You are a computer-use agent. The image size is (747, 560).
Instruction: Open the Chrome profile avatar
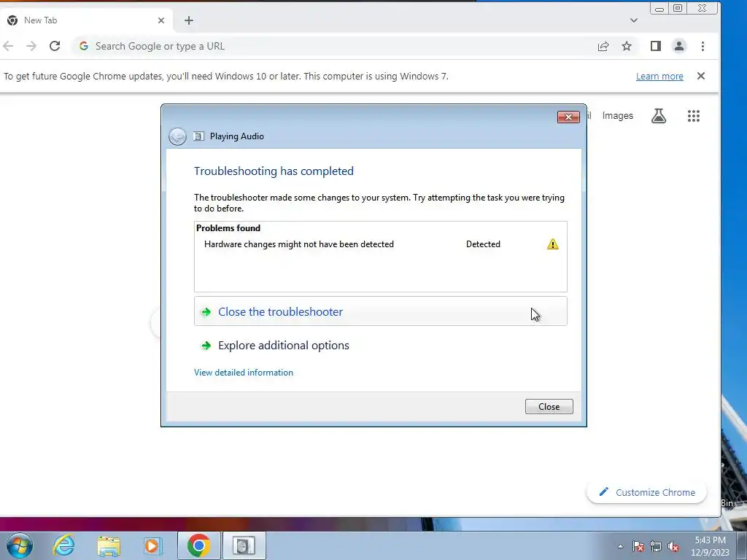click(679, 46)
